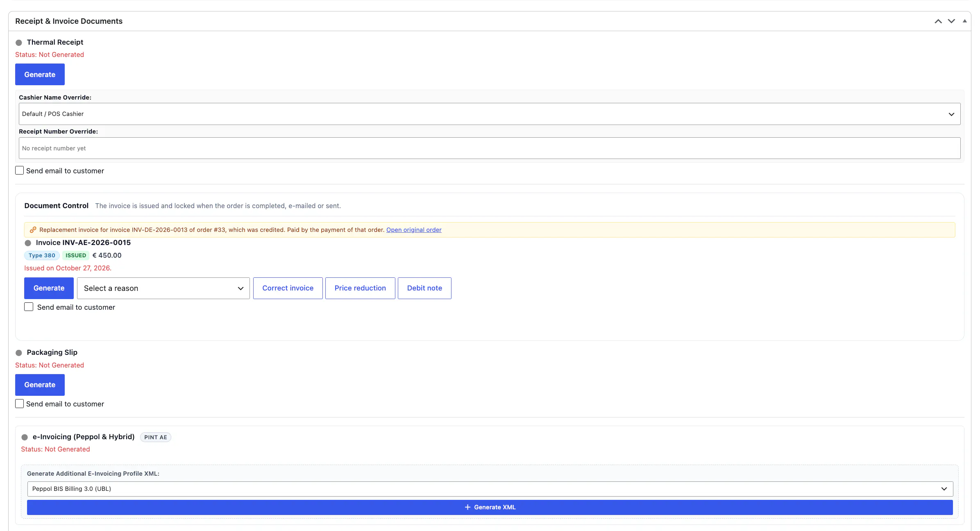Image resolution: width=980 pixels, height=531 pixels.
Task: Click the 'Issued on October 27, 2026.' text
Action: [68, 268]
